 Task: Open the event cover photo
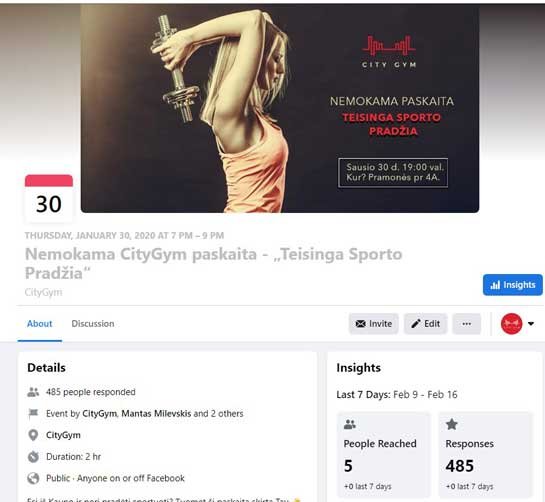(x=280, y=108)
